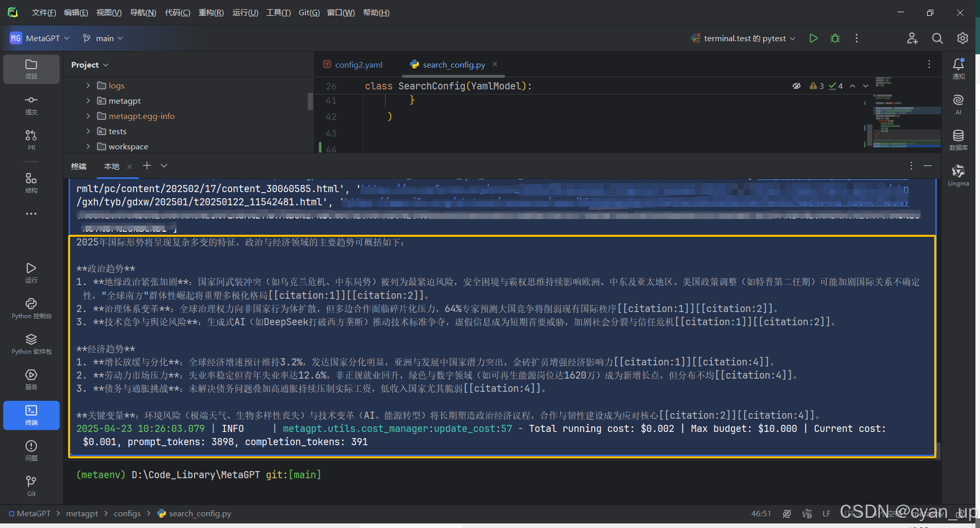The height and width of the screenshot is (528, 980).
Task: Open IDE settings gear
Action: 963,38
